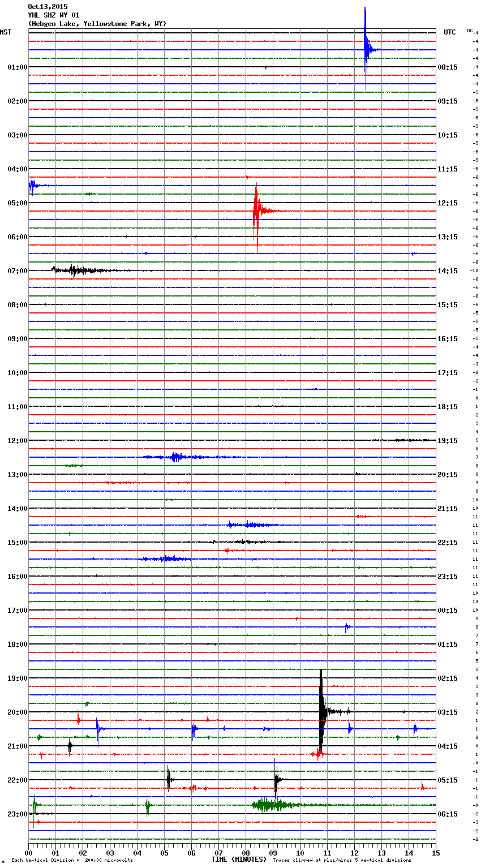Screen dimensions: 481x868
Task: Select the 12:00 MST time label
Action: tap(18, 441)
